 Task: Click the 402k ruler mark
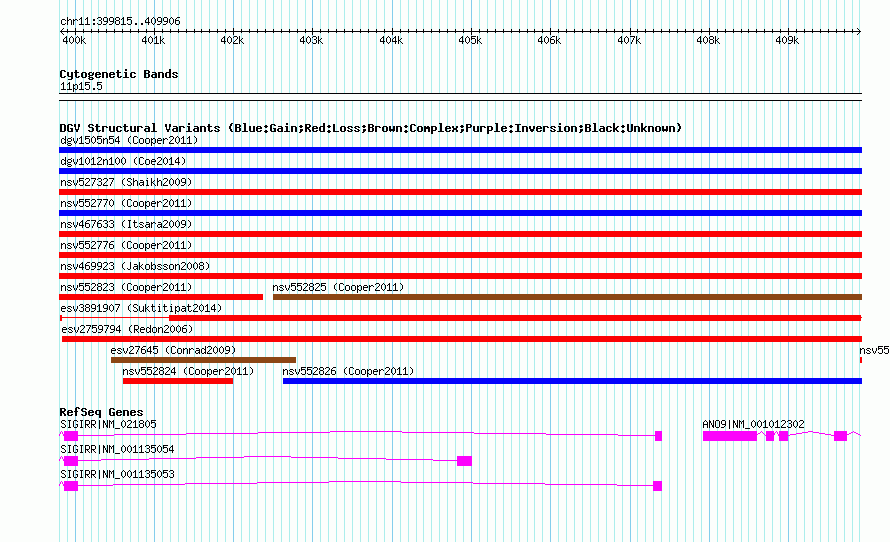pyautogui.click(x=232, y=40)
